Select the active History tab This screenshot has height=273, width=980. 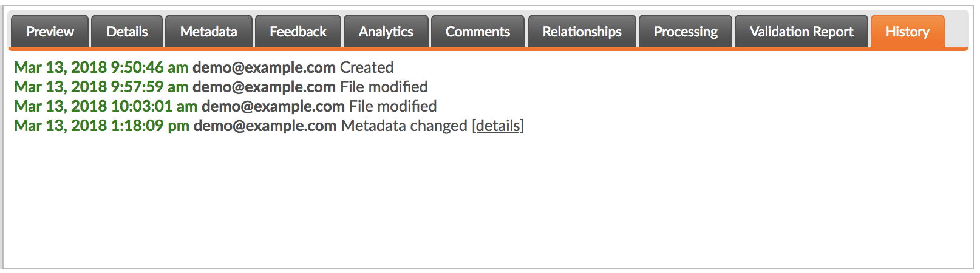tap(907, 32)
